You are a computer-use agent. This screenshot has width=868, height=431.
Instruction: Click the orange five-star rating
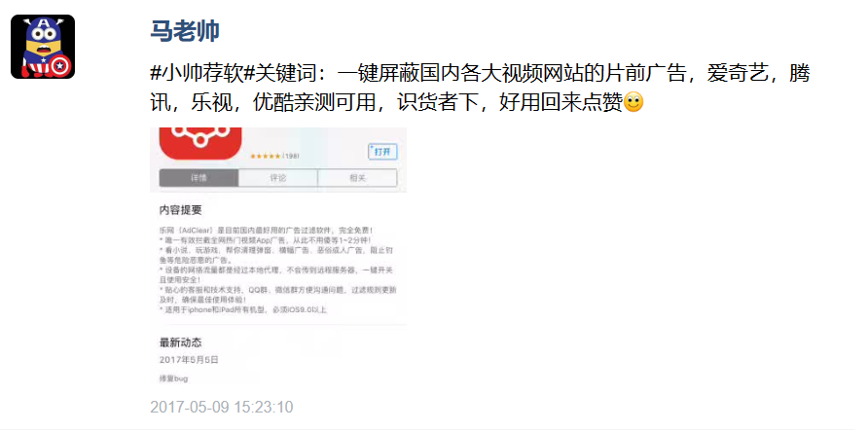pyautogui.click(x=265, y=157)
